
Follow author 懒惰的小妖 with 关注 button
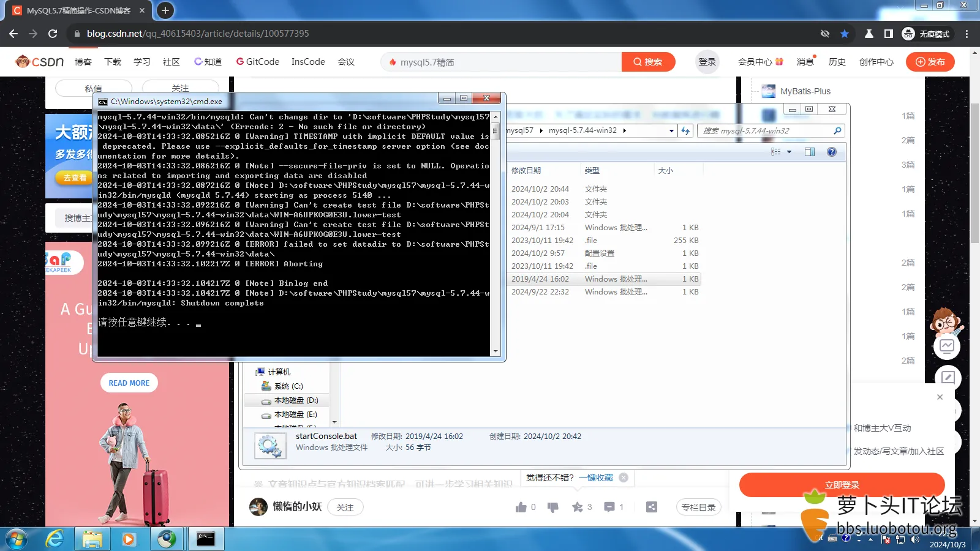(x=345, y=507)
